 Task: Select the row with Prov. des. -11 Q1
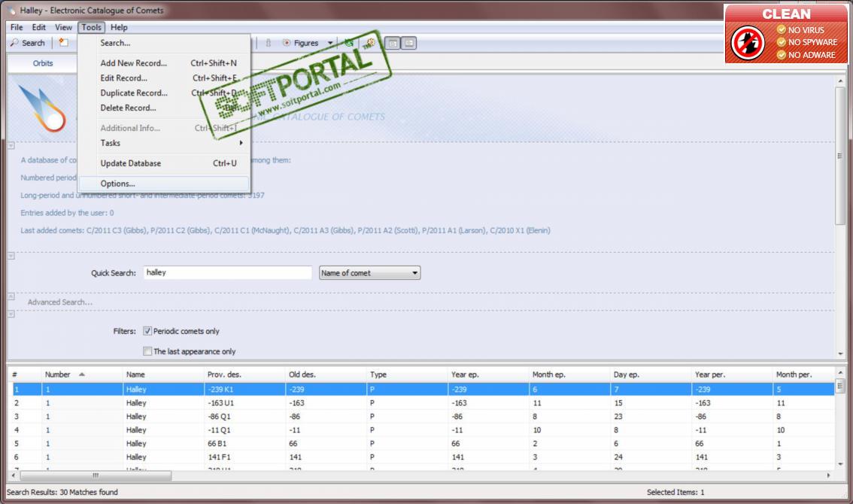click(x=421, y=430)
